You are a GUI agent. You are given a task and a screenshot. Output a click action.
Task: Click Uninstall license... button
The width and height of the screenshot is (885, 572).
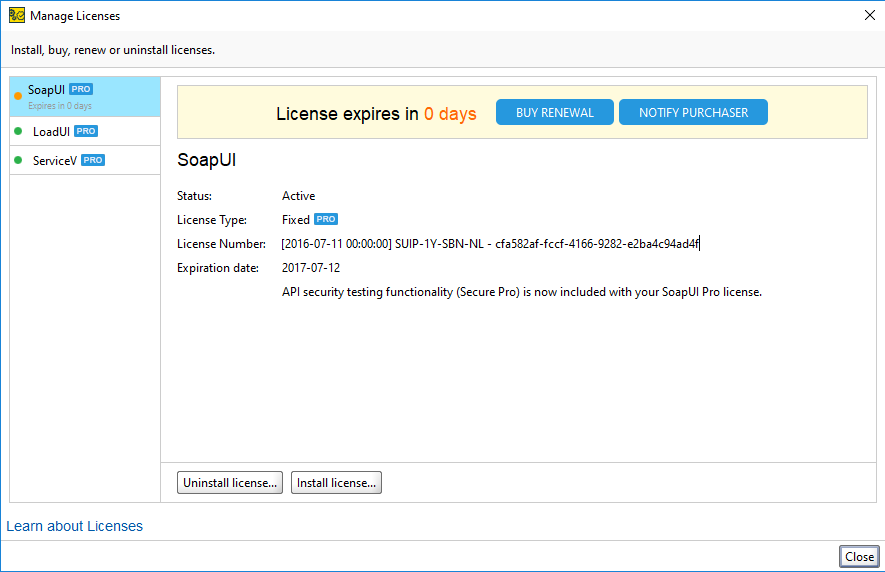coord(230,483)
